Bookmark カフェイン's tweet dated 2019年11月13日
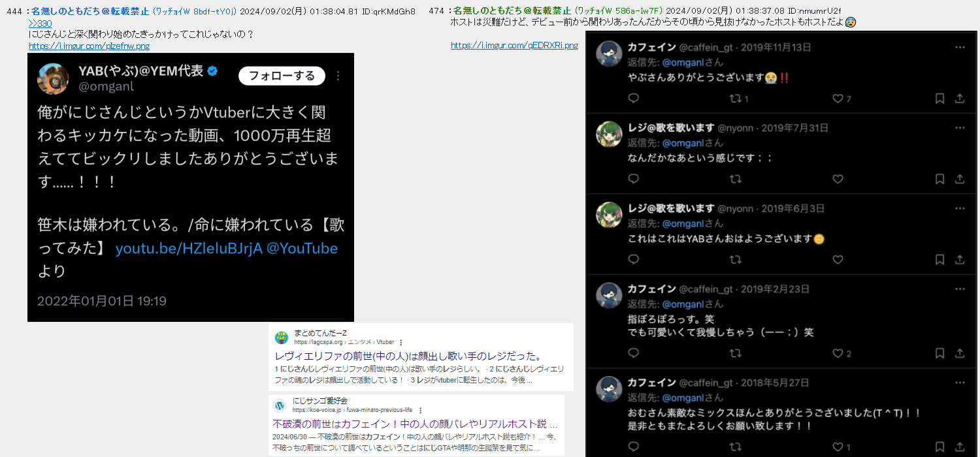 939,99
